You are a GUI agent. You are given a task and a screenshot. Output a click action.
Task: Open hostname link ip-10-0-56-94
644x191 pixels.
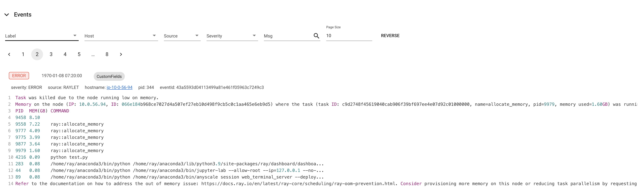(119, 87)
